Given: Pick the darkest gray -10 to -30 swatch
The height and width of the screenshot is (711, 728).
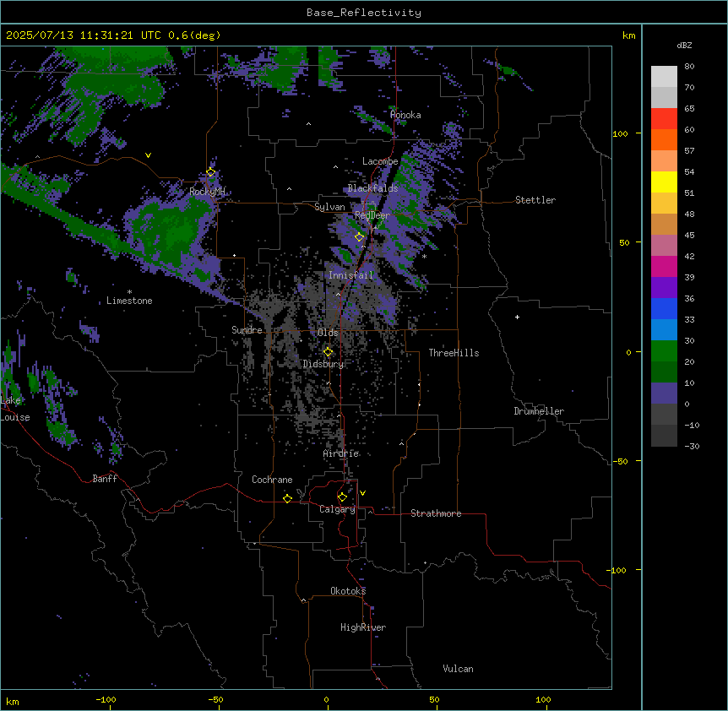Looking at the screenshot, I should pyautogui.click(x=664, y=436).
